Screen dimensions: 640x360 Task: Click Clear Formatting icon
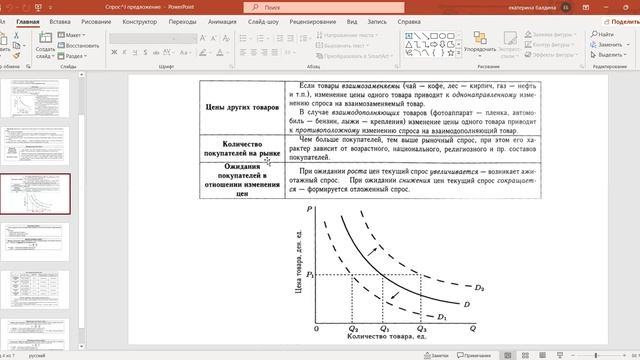(x=226, y=38)
